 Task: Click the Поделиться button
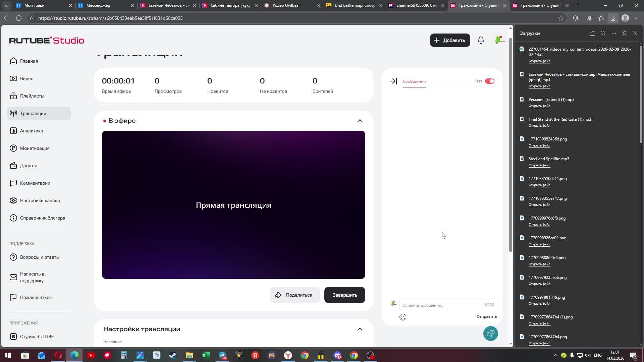click(x=294, y=295)
